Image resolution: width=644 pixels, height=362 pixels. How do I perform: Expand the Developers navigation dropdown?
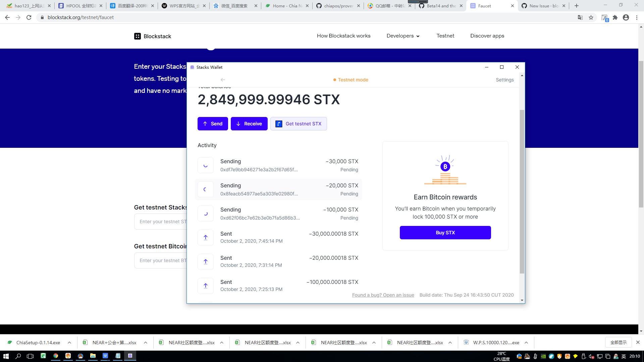(403, 36)
